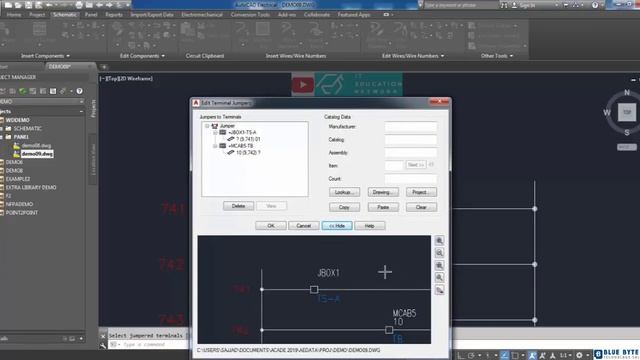Click the top zoom magnifier icon beside preview

point(439,240)
